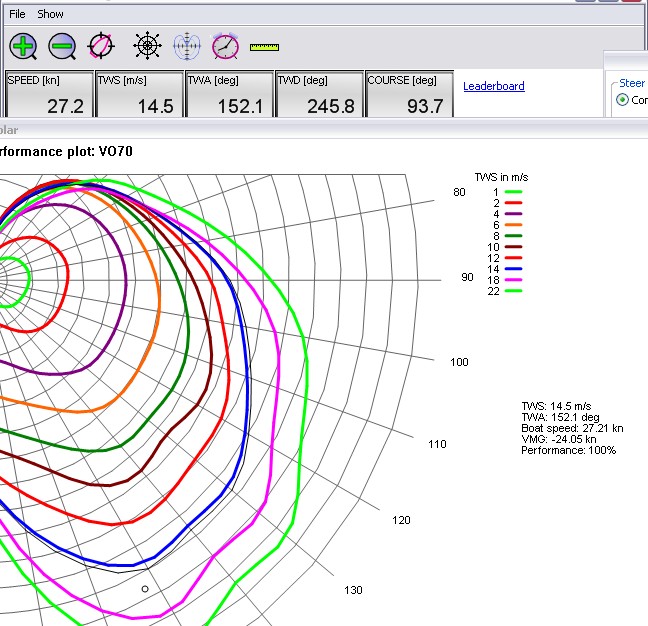The width and height of the screenshot is (648, 626).
Task: Click the TWA [deg] value 152.1
Action: tap(240, 106)
